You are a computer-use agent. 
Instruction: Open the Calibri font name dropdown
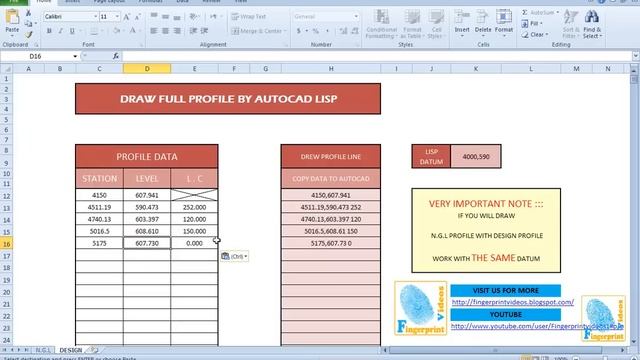[96, 17]
